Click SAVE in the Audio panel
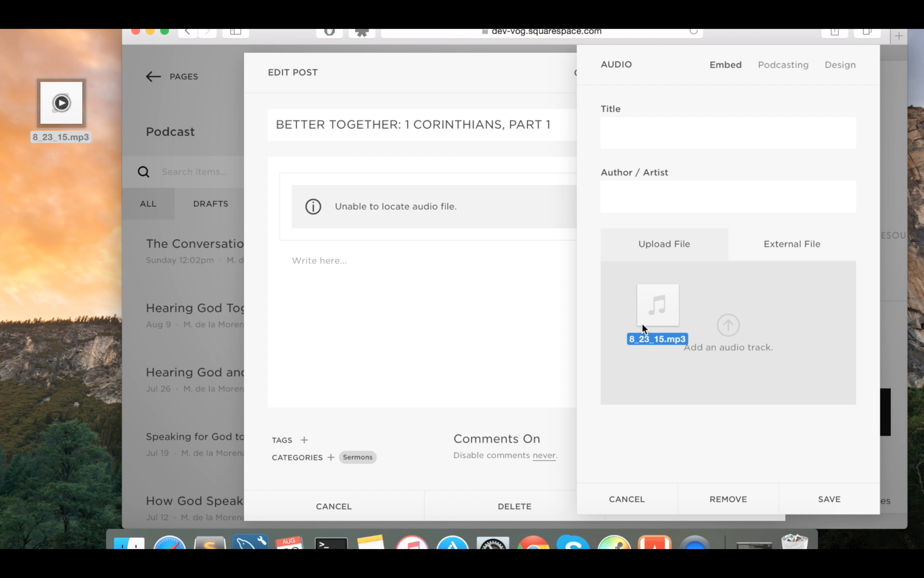This screenshot has width=924, height=578. [x=829, y=499]
